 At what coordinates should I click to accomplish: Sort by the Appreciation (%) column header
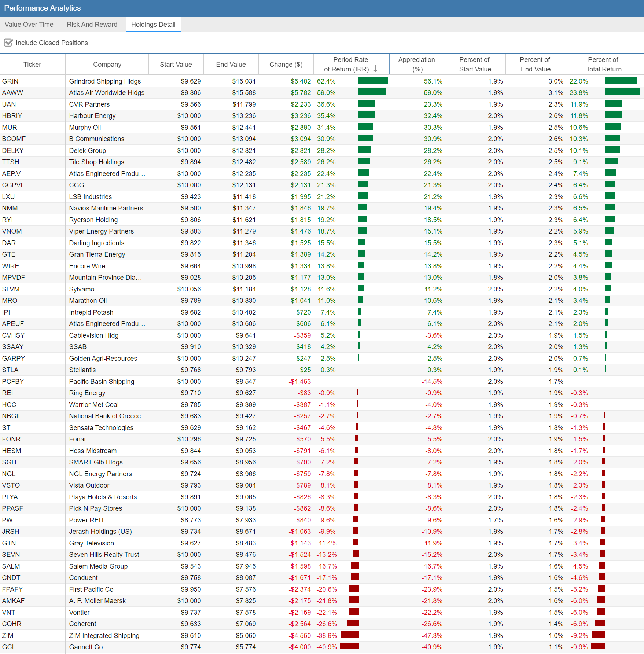click(417, 65)
